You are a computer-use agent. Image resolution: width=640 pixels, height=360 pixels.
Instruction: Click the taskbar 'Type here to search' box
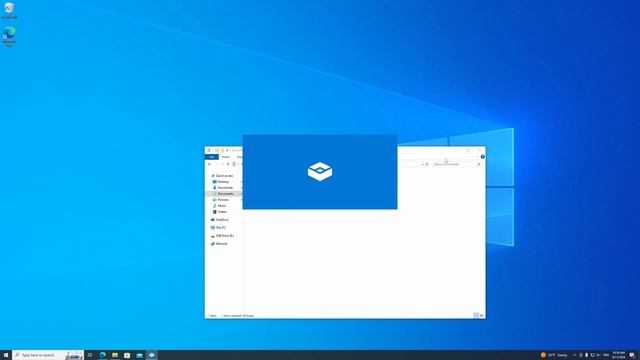pyautogui.click(x=48, y=355)
